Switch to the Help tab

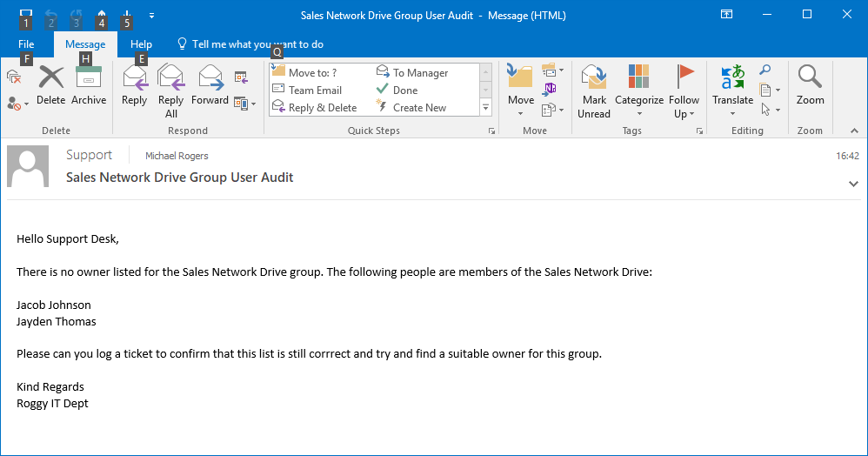coord(141,44)
